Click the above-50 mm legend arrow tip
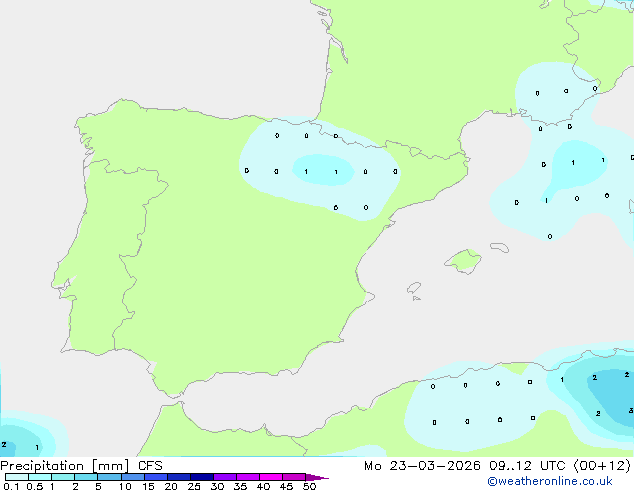Viewport: 634px width, 490px height. tap(317, 477)
